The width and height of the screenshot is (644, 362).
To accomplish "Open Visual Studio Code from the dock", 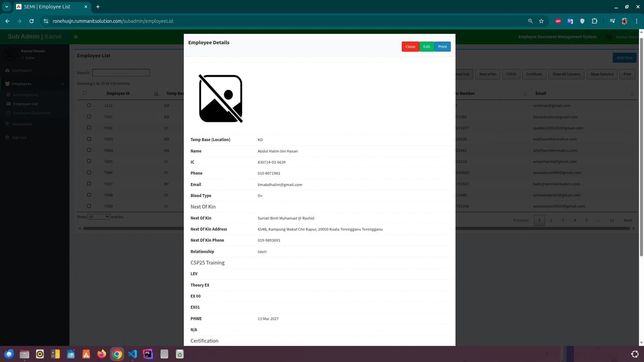I will click(x=132, y=354).
